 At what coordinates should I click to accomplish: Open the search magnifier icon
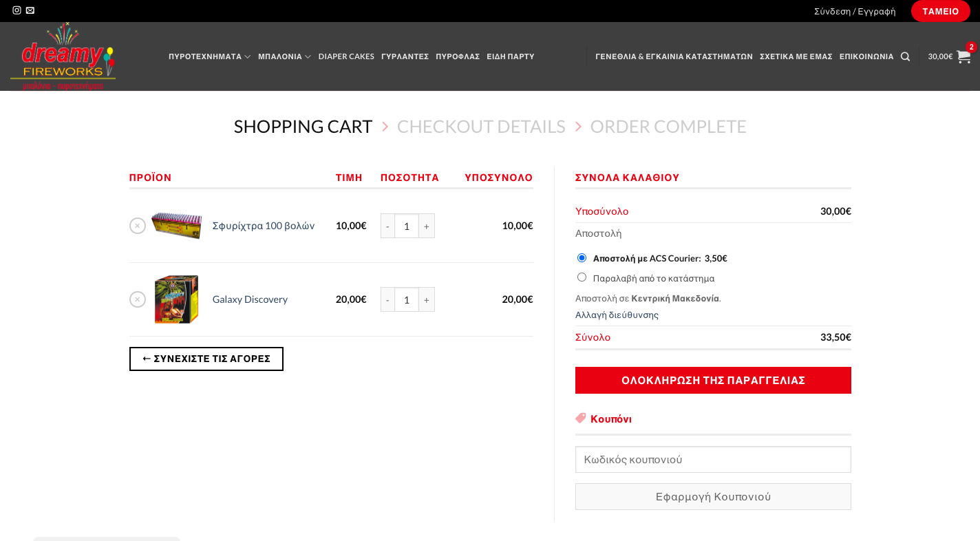point(905,56)
